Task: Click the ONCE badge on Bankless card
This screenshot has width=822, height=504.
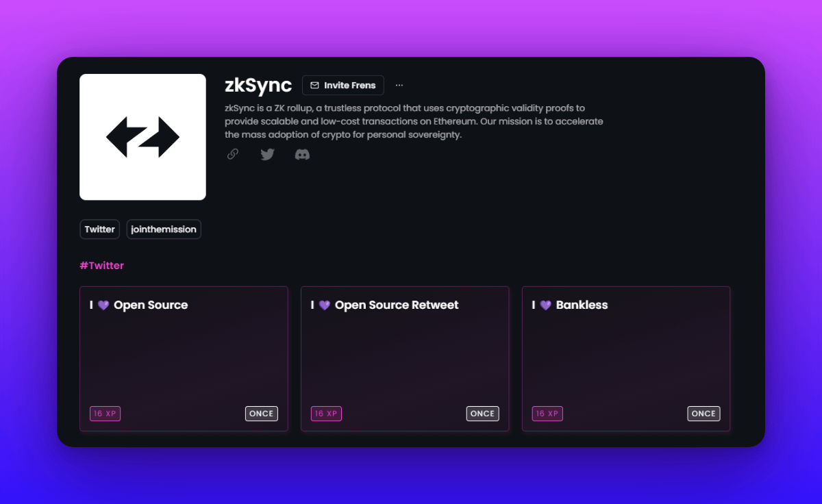Action: coord(703,414)
